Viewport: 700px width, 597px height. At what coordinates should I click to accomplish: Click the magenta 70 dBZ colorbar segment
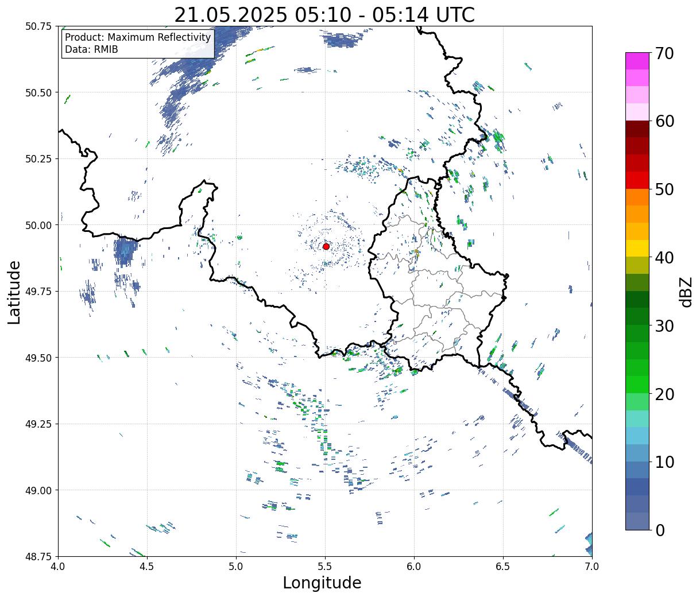pos(637,61)
